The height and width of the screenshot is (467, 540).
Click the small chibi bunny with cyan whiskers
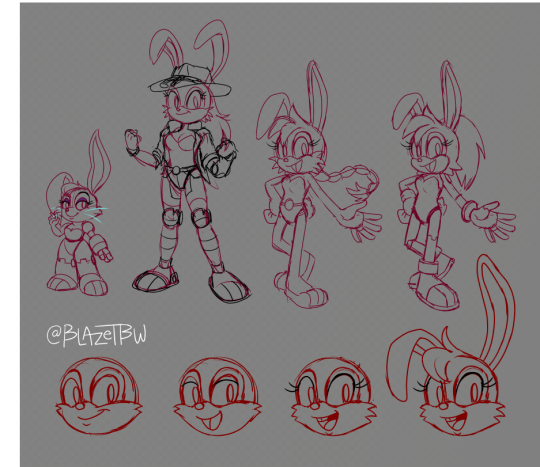(80, 212)
